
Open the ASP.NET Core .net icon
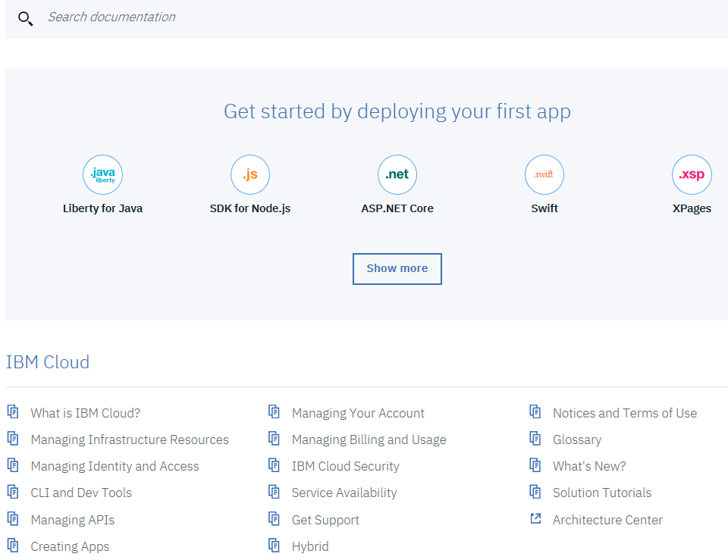pos(397,174)
